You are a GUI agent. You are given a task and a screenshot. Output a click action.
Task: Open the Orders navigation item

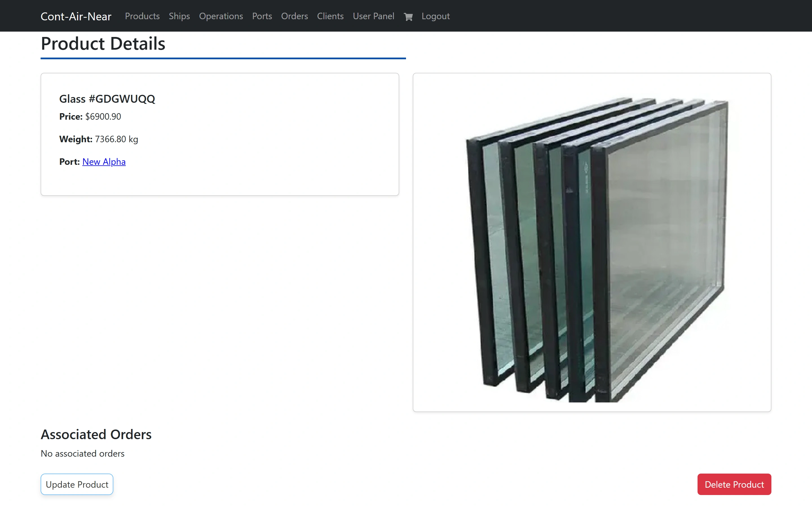pyautogui.click(x=294, y=16)
